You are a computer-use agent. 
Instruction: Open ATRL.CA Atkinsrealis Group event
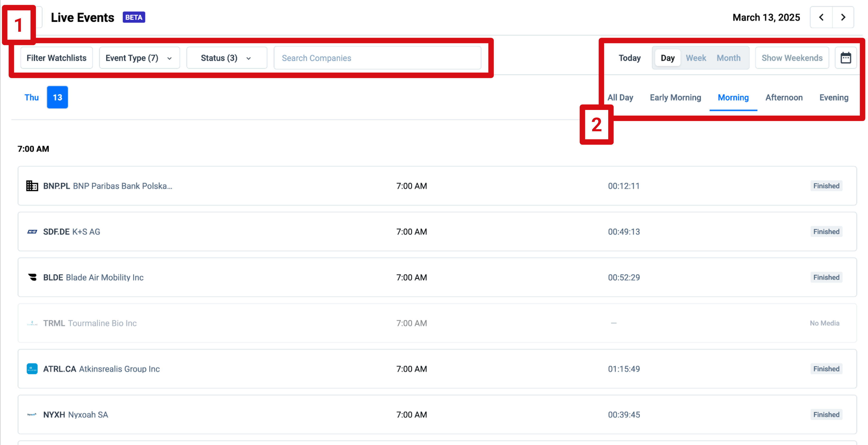(437, 368)
